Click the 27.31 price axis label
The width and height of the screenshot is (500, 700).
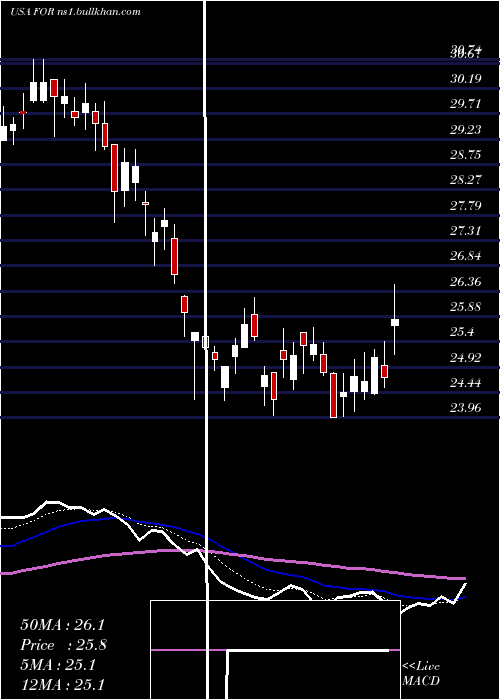click(x=466, y=231)
